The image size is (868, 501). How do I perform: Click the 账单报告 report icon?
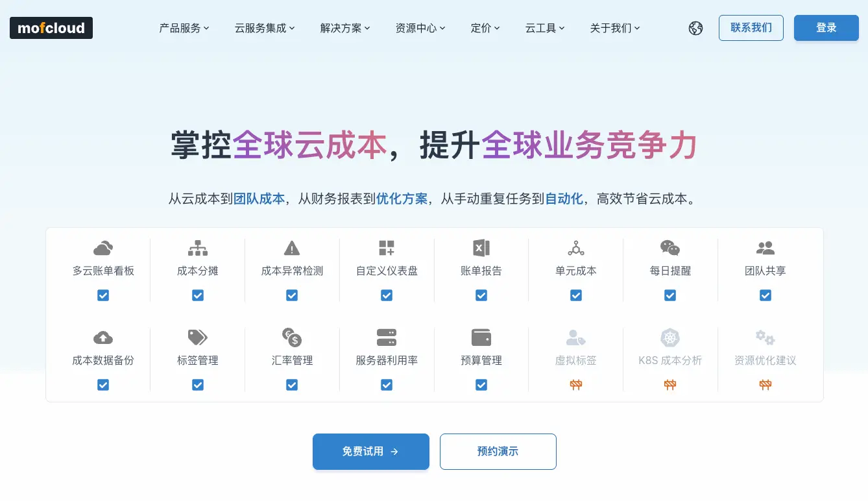(x=481, y=248)
